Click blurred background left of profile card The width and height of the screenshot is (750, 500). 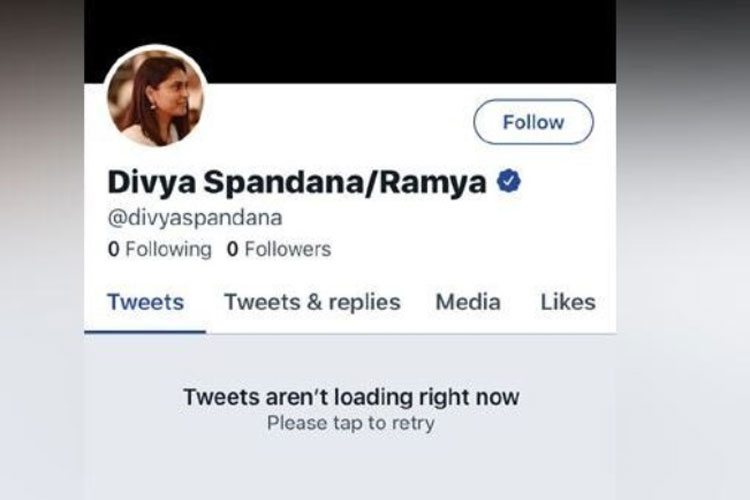tap(40, 250)
